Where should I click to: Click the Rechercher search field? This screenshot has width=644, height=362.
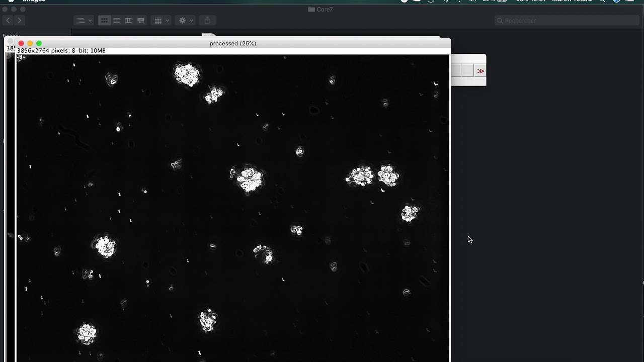pyautogui.click(x=567, y=21)
